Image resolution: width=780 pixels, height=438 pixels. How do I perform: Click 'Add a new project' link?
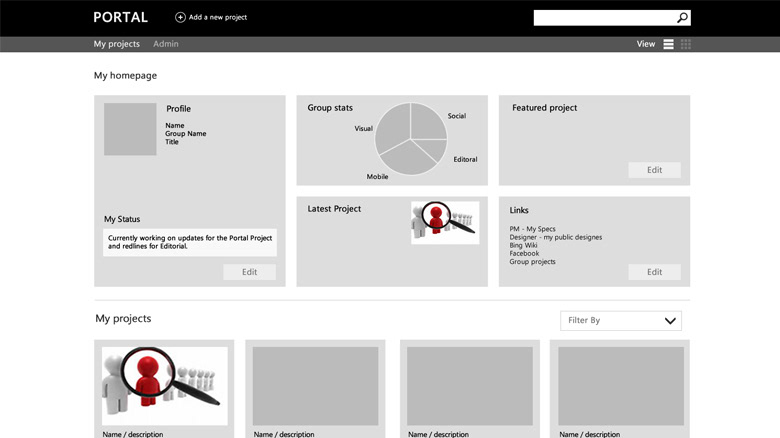point(218,17)
